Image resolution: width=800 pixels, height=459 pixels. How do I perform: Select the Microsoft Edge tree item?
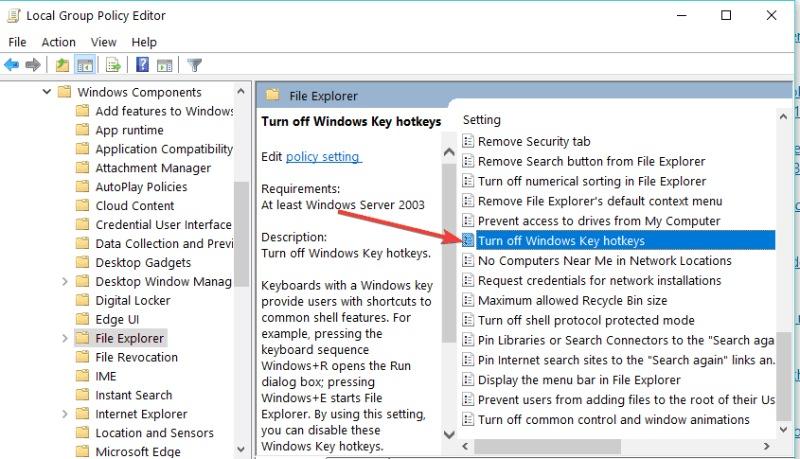pyautogui.click(x=138, y=451)
